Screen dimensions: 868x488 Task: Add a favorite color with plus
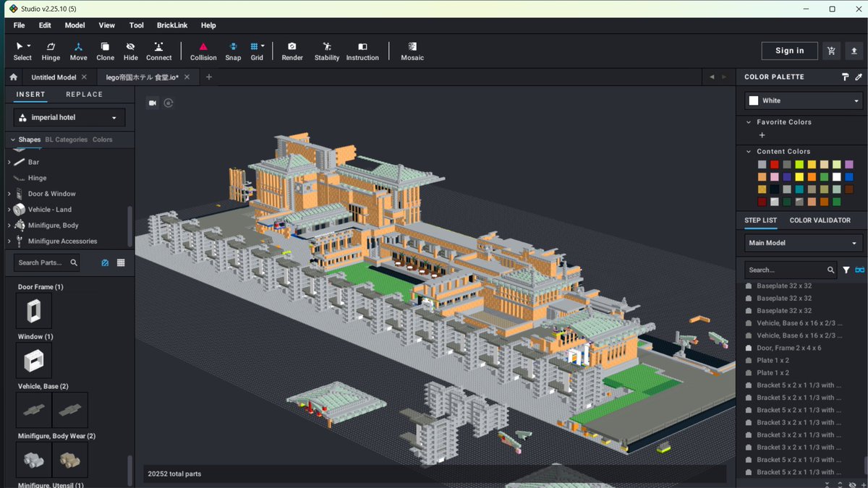click(762, 135)
